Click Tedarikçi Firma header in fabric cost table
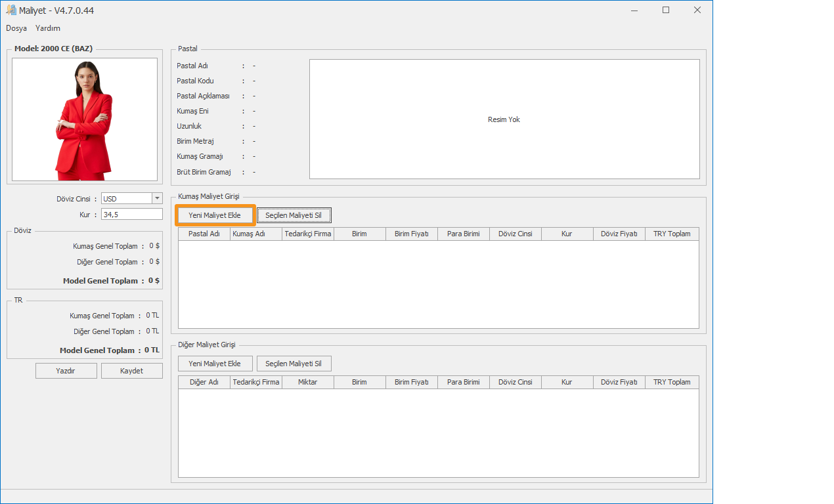The width and height of the screenshot is (834, 504). (x=307, y=234)
